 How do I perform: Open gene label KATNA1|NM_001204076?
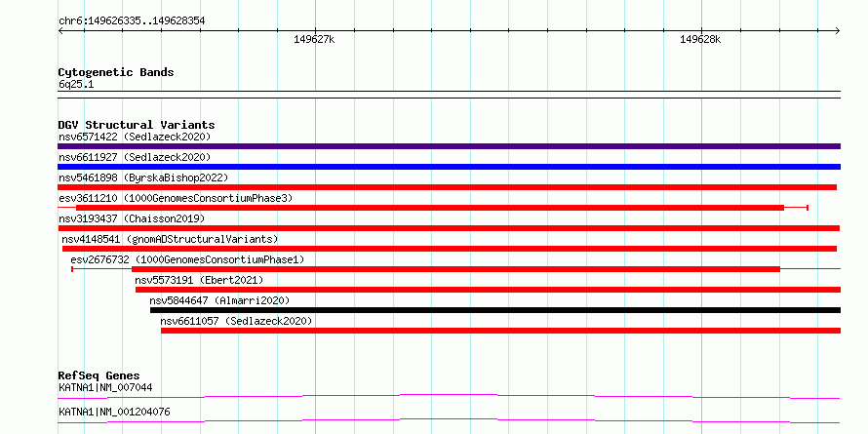[114, 412]
